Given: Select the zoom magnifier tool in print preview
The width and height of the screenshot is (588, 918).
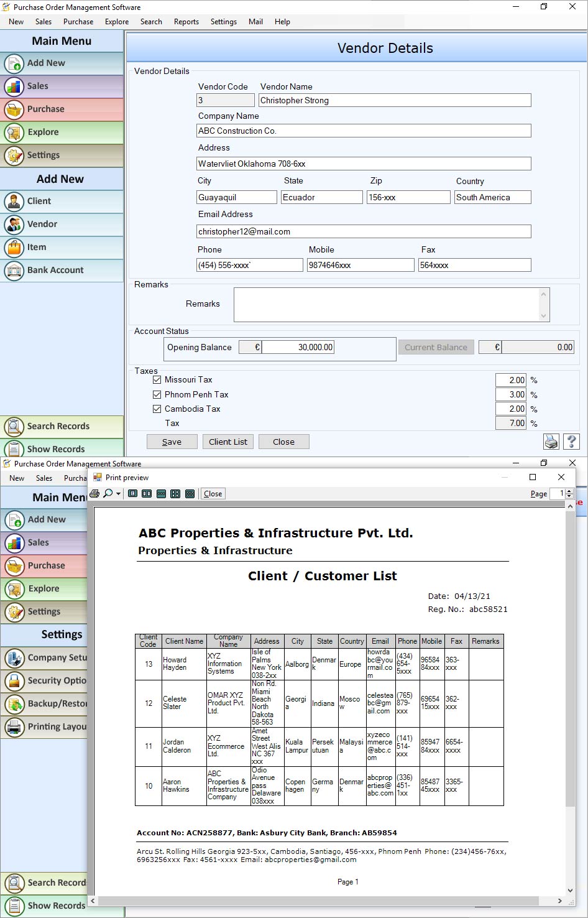Looking at the screenshot, I should coord(107,493).
